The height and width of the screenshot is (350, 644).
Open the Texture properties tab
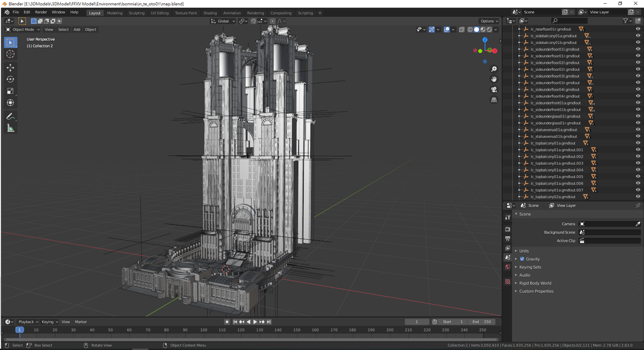[508, 282]
